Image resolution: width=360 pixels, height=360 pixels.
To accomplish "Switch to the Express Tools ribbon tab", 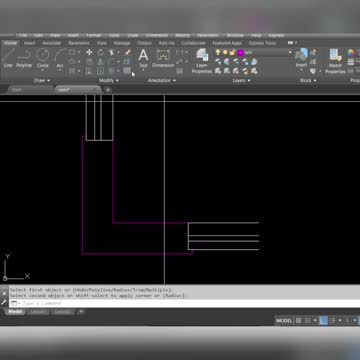I will click(x=262, y=43).
